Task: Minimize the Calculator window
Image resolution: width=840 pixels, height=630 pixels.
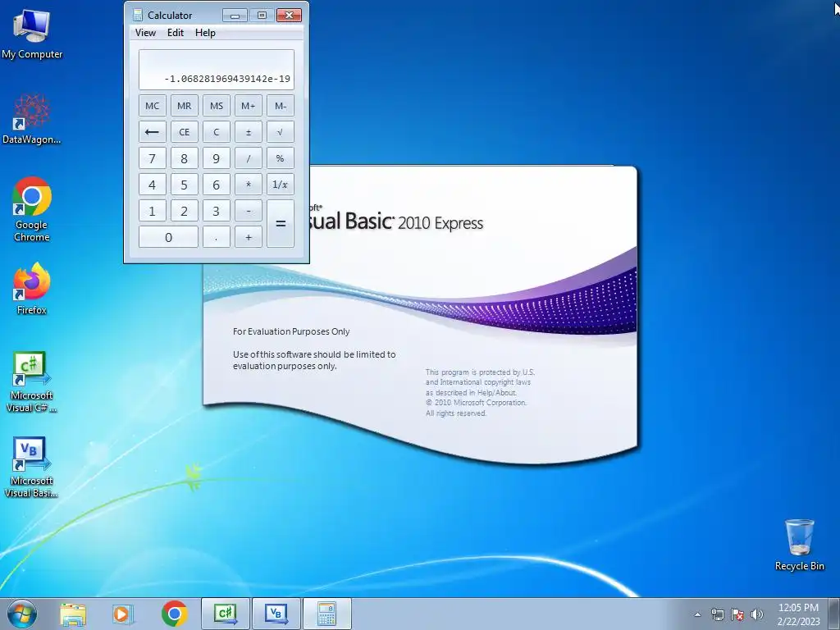Action: [x=235, y=15]
